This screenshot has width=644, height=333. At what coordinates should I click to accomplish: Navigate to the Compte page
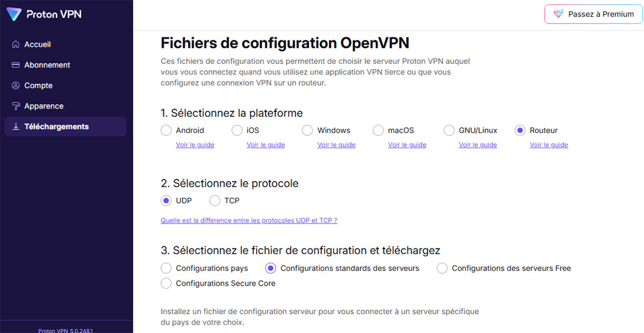pyautogui.click(x=38, y=85)
